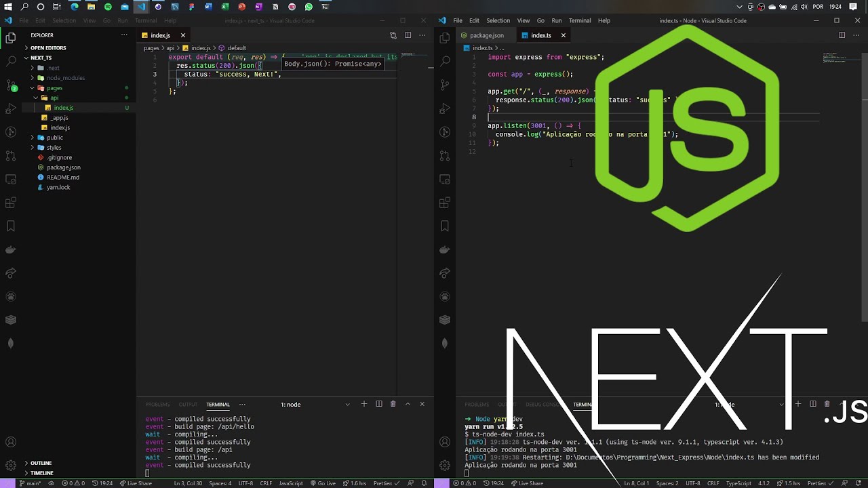Click Open Changes icon in left editor toolbar
The height and width of the screenshot is (488, 868).
(393, 35)
